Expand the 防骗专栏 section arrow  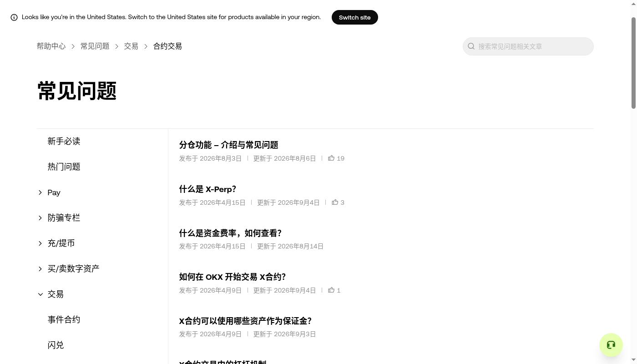(x=40, y=218)
